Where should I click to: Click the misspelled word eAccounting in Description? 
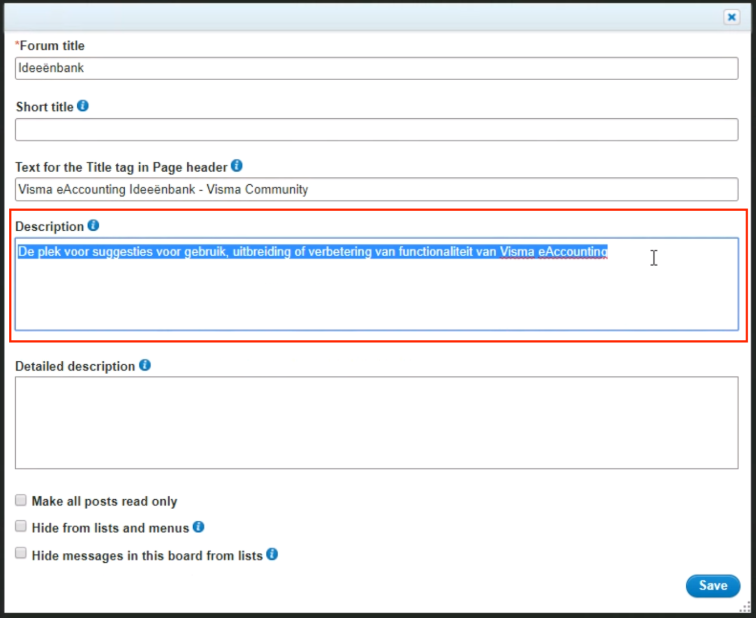(x=573, y=252)
